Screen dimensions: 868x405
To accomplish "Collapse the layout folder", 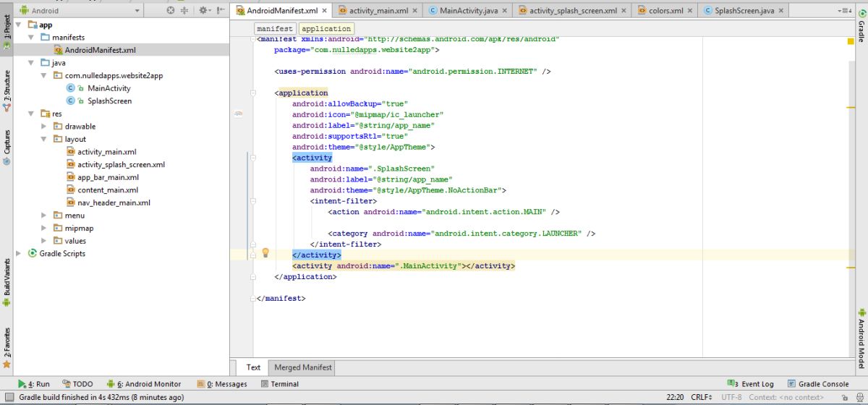I will [x=44, y=139].
